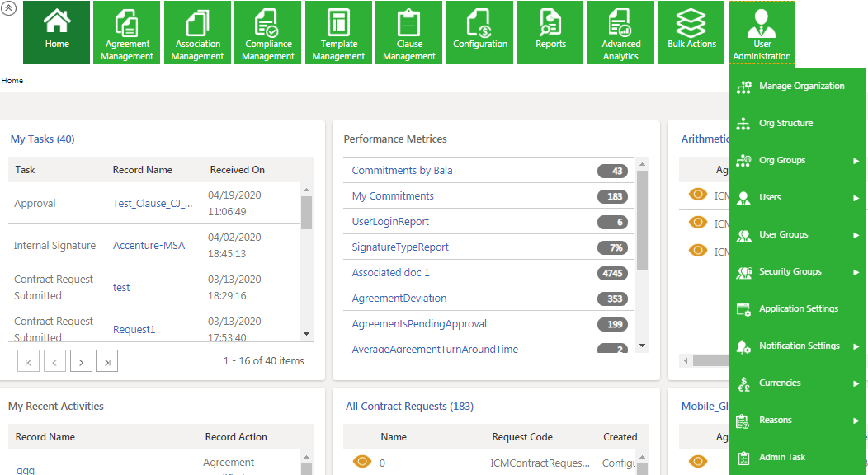Open the Compliance Management tile
This screenshot has height=475, width=868.
pyautogui.click(x=268, y=33)
